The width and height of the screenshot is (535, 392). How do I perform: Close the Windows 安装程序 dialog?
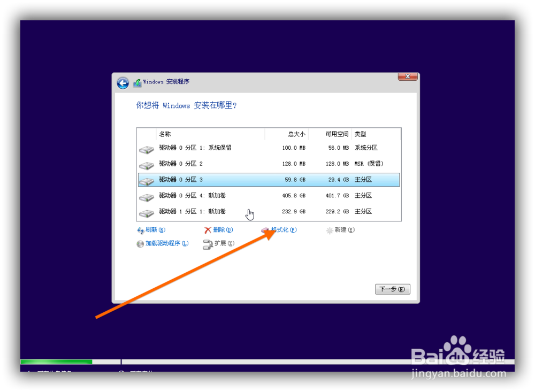407,76
